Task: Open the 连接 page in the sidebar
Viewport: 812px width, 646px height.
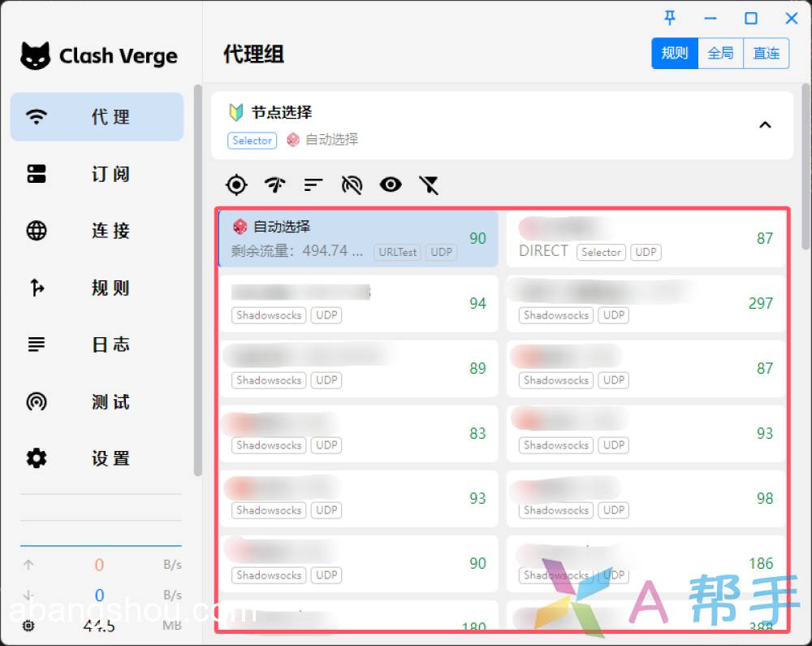Action: click(x=97, y=231)
